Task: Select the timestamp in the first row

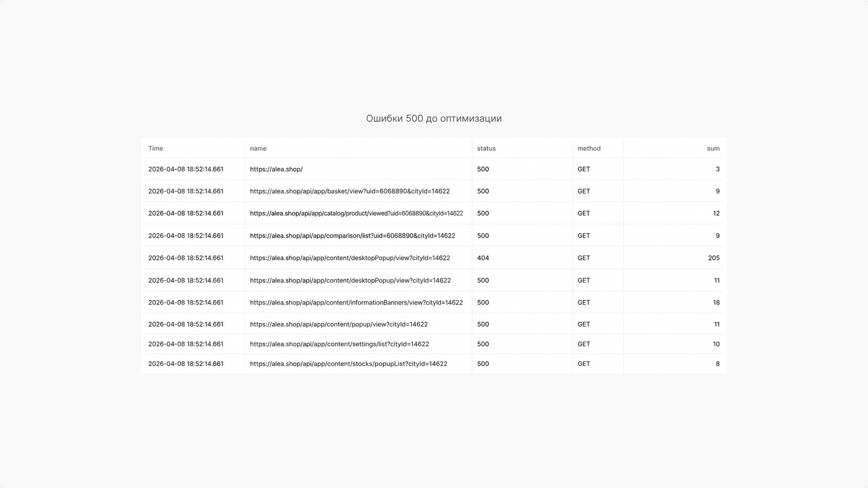Action: 186,169
